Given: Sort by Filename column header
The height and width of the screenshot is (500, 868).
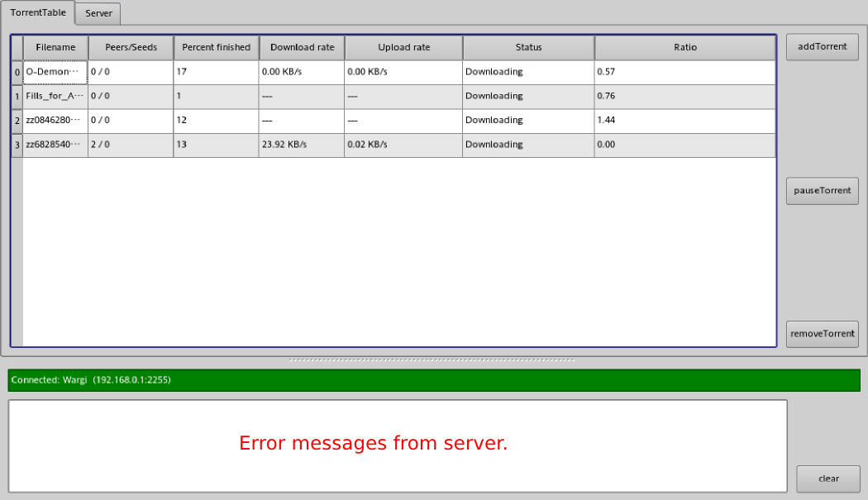Looking at the screenshot, I should 55,47.
